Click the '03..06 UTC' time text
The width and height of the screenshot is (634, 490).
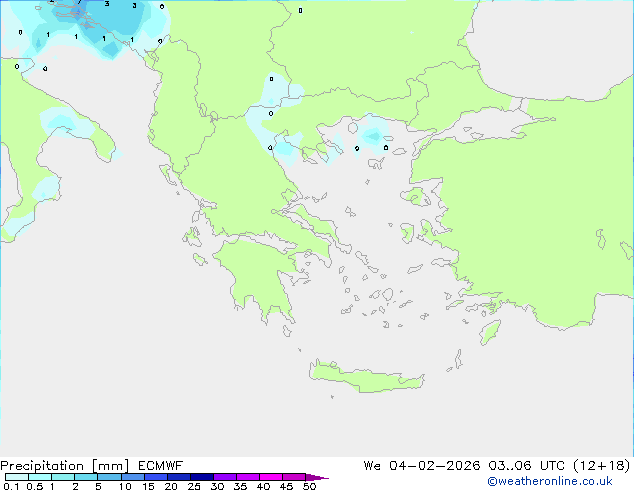tap(528, 465)
